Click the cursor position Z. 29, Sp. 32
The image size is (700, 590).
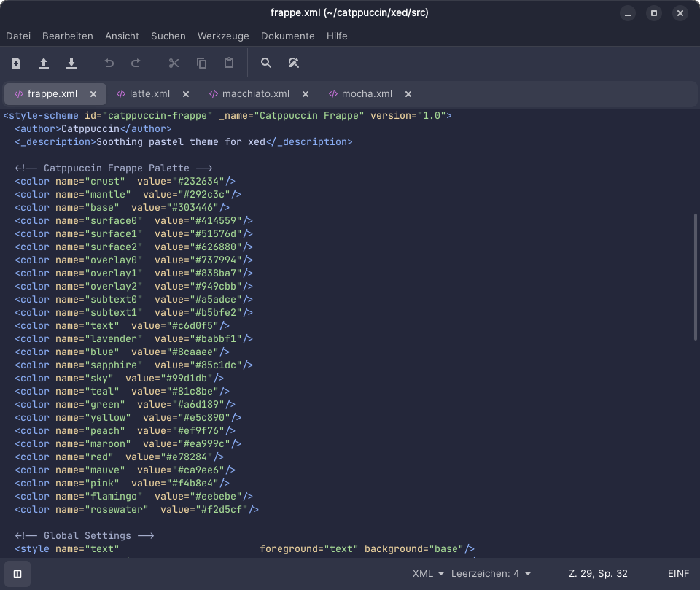(598, 574)
